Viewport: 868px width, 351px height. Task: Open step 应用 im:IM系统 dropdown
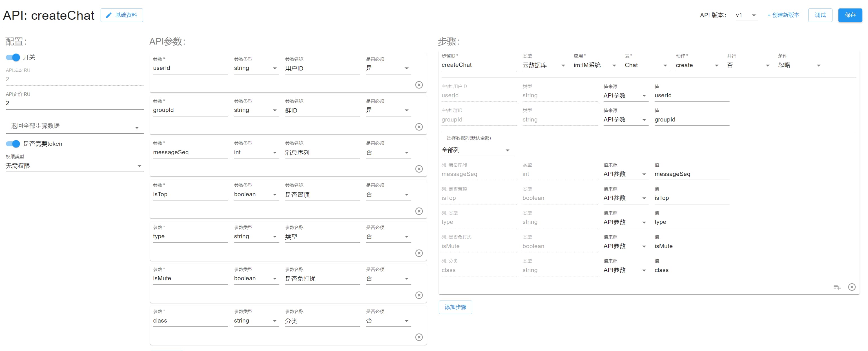[596, 65]
